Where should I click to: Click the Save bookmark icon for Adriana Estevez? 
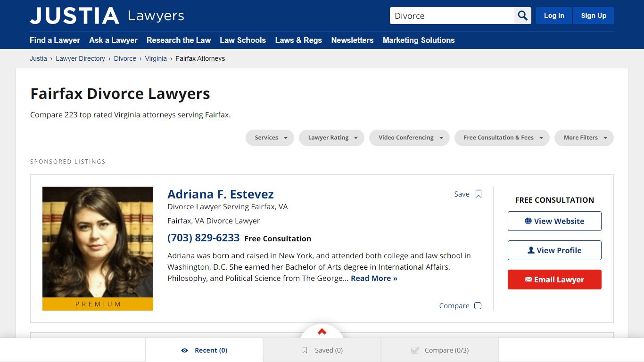pyautogui.click(x=479, y=194)
